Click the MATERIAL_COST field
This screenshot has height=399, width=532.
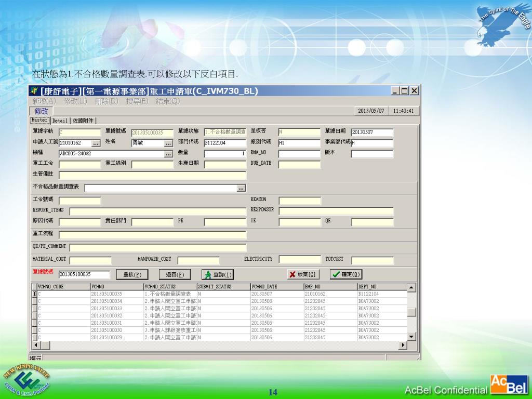click(90, 261)
